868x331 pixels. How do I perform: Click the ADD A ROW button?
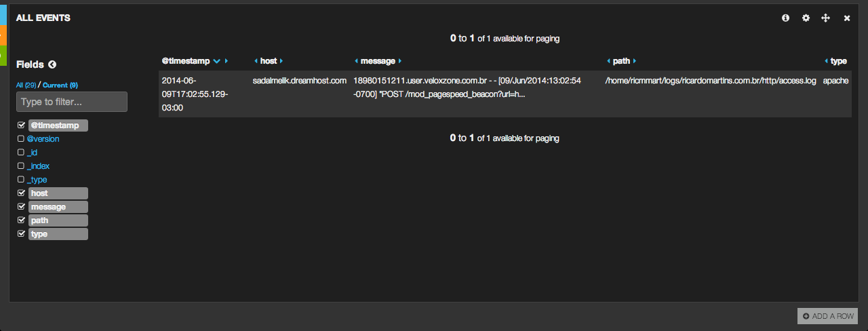(x=827, y=316)
